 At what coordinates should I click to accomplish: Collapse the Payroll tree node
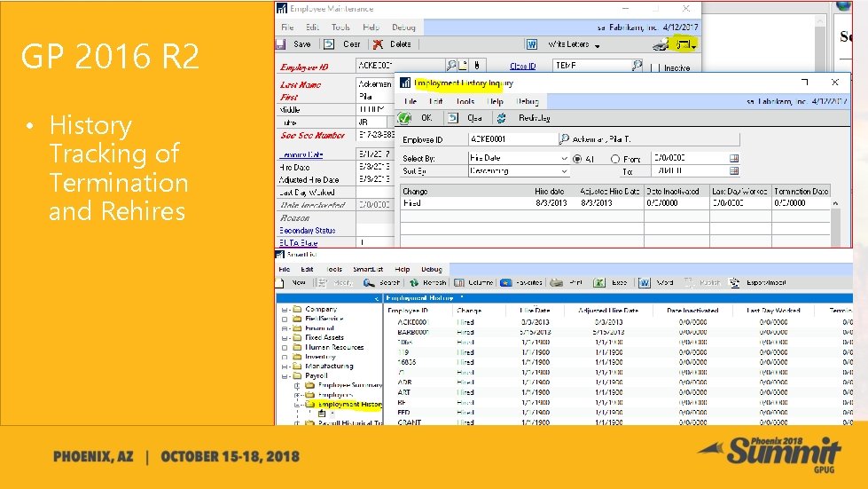(285, 376)
